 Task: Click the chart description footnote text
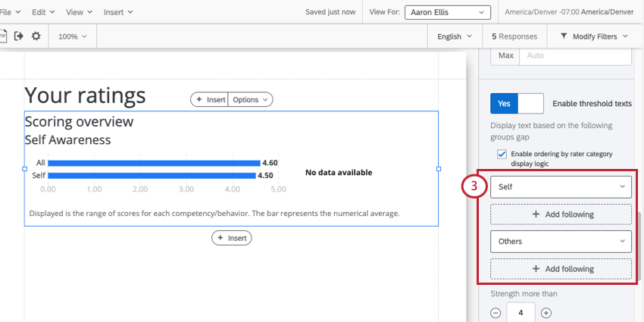(x=214, y=214)
